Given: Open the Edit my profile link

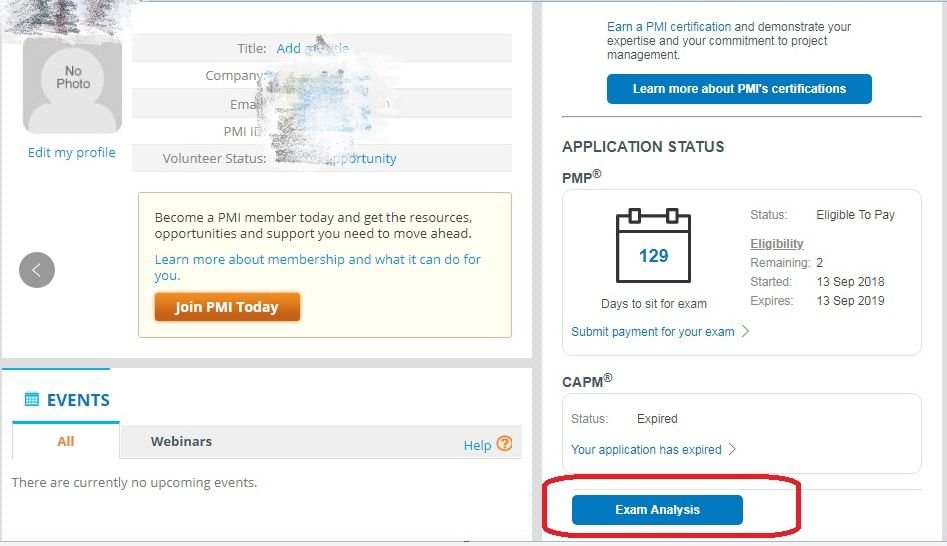Looking at the screenshot, I should (71, 153).
